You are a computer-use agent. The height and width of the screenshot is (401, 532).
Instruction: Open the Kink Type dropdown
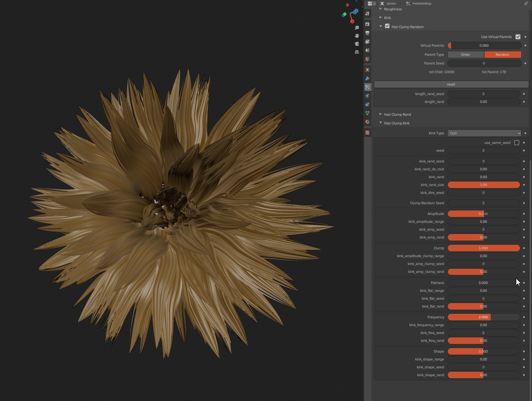click(x=484, y=133)
